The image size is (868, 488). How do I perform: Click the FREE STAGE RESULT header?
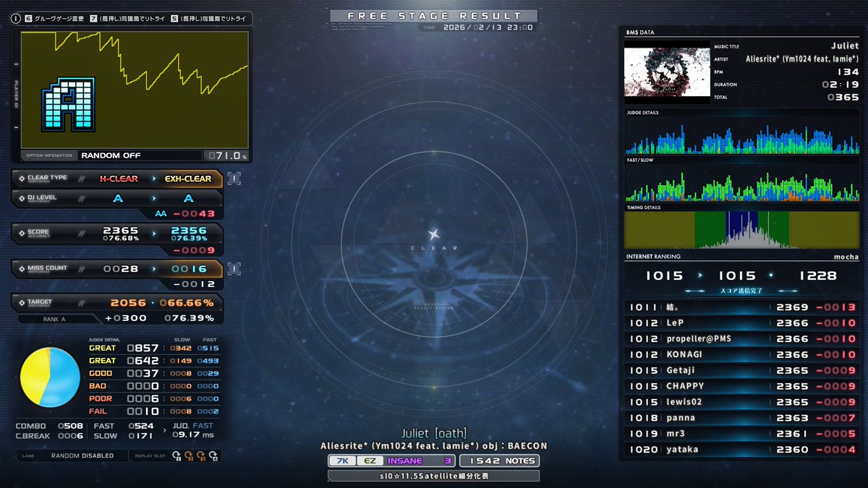[434, 16]
